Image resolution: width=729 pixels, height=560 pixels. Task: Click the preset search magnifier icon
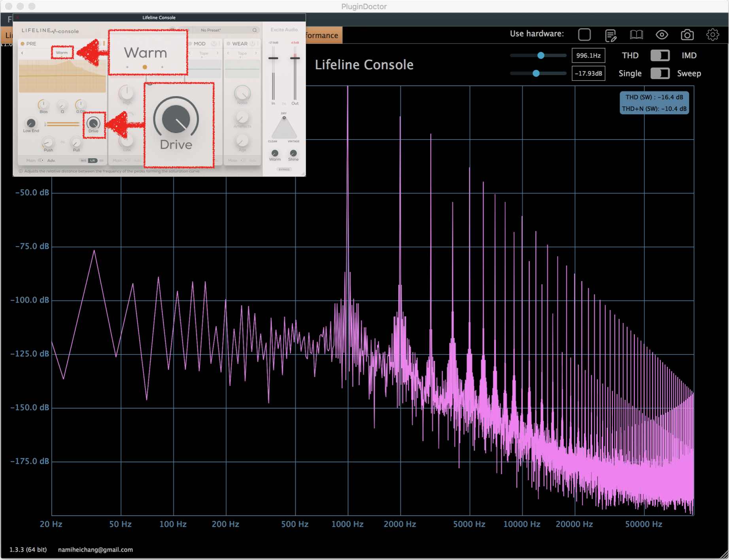[255, 30]
